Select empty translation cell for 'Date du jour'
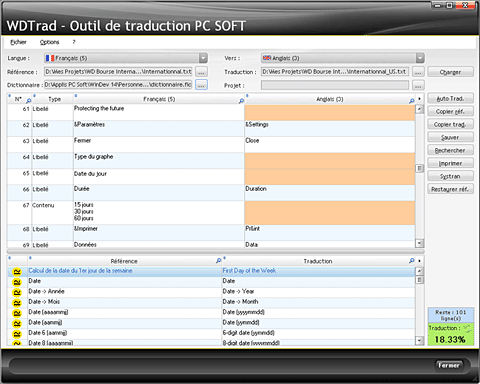The height and width of the screenshot is (384, 480). click(x=330, y=177)
